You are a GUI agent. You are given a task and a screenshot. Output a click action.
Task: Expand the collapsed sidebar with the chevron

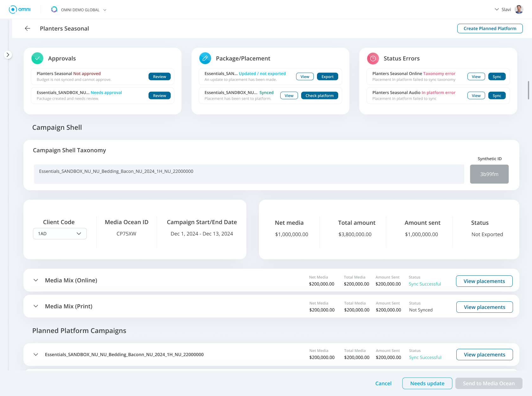8,55
